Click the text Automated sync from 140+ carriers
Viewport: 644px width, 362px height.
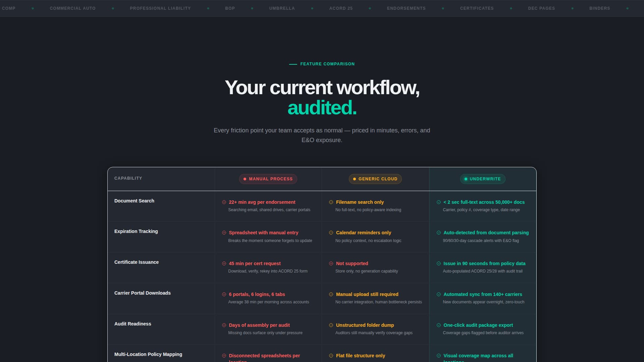point(483,294)
